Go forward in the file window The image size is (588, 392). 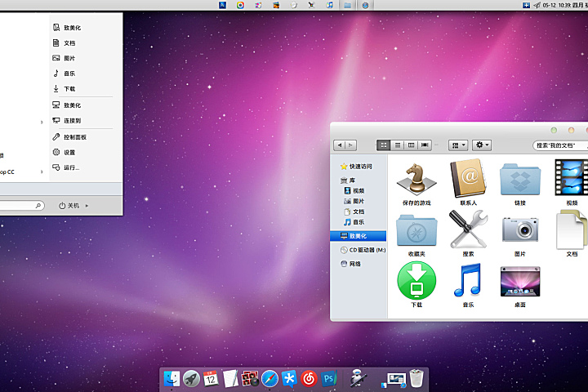[351, 145]
